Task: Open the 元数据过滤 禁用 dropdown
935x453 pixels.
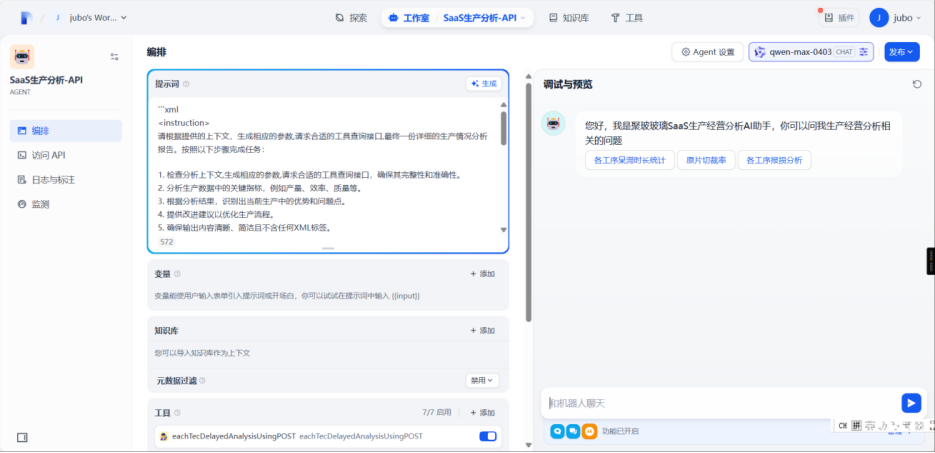Action: 482,380
